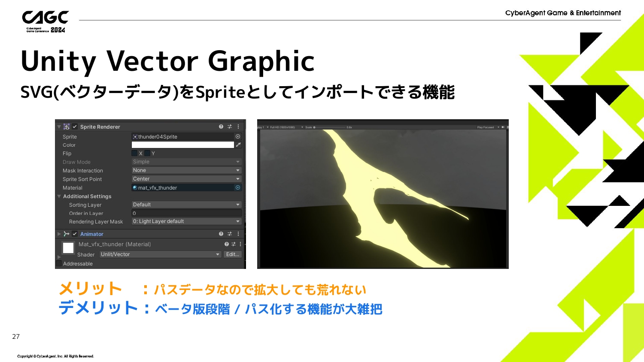Click the Unity Vector Graphic slide title
This screenshot has width=644, height=362.
pos(168,61)
